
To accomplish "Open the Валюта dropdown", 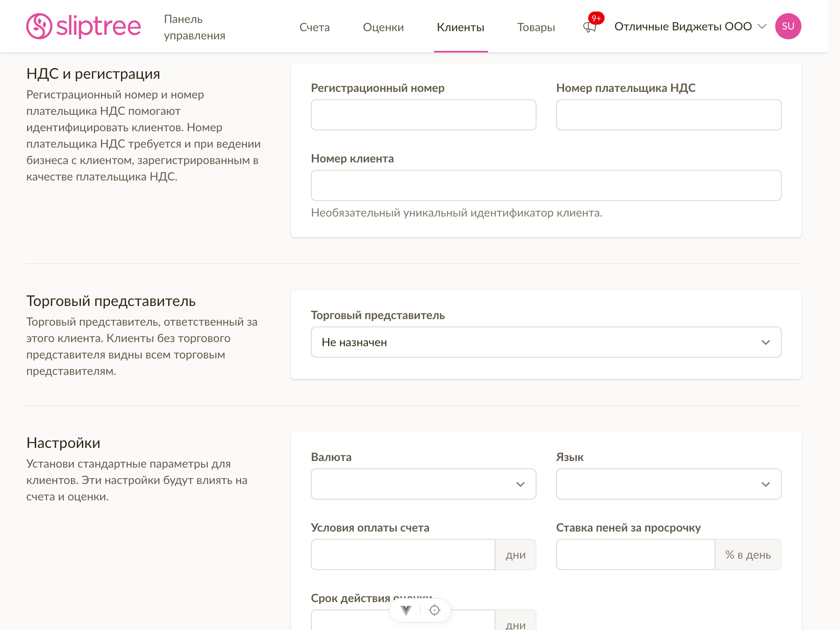I will point(423,484).
